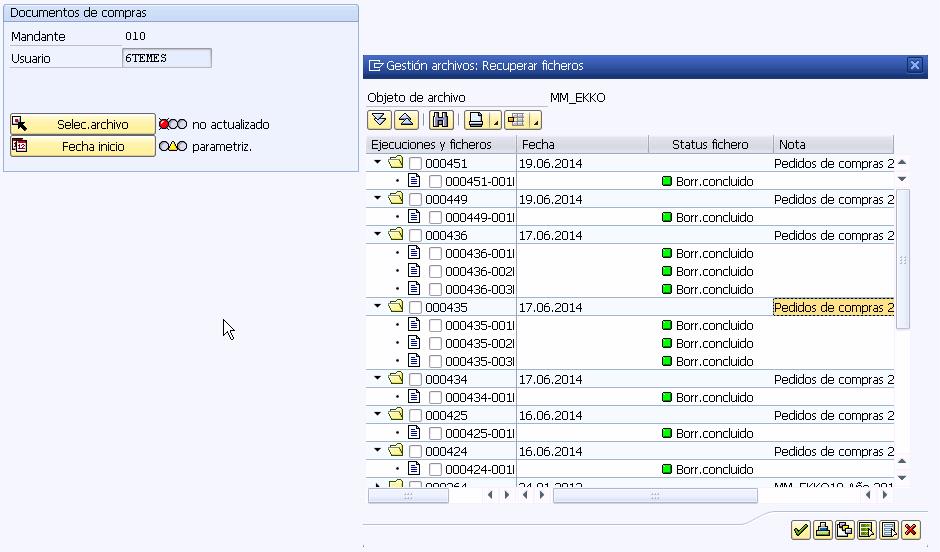Click the Deselect all icon at bottom
The width and height of the screenshot is (940, 552).
point(888,530)
